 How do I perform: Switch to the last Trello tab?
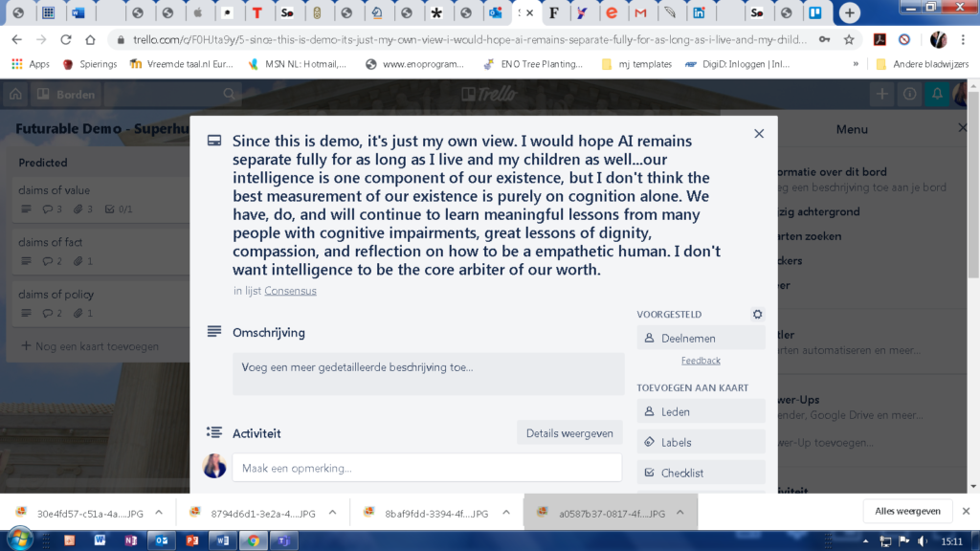(x=815, y=12)
